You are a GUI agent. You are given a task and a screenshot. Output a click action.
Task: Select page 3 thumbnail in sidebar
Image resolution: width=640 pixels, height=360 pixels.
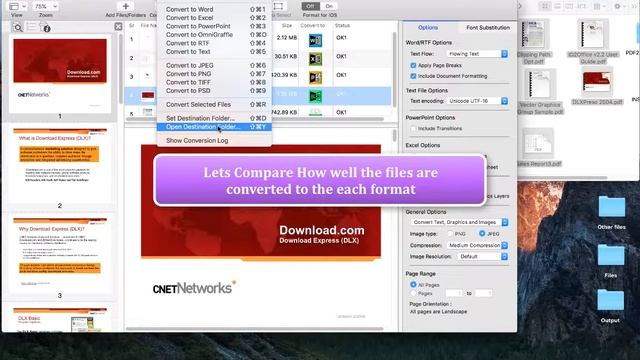[x=60, y=255]
